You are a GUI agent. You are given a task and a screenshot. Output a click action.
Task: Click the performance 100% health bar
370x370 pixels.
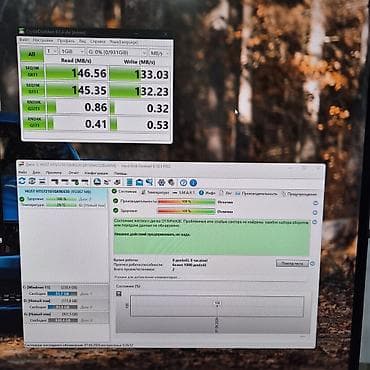click(x=186, y=202)
